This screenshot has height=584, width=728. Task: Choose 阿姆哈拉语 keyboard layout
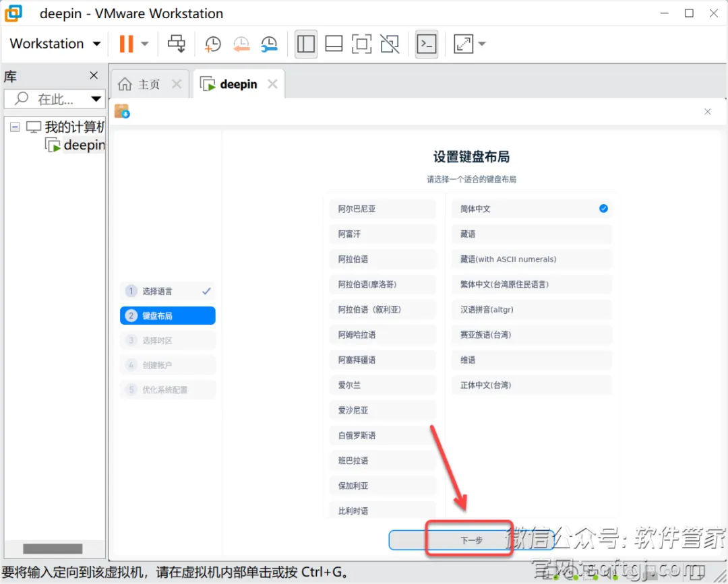(x=383, y=335)
